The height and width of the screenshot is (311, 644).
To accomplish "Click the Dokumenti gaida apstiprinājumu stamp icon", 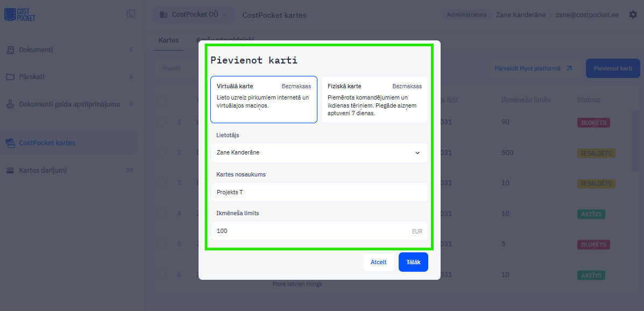I will [10, 104].
